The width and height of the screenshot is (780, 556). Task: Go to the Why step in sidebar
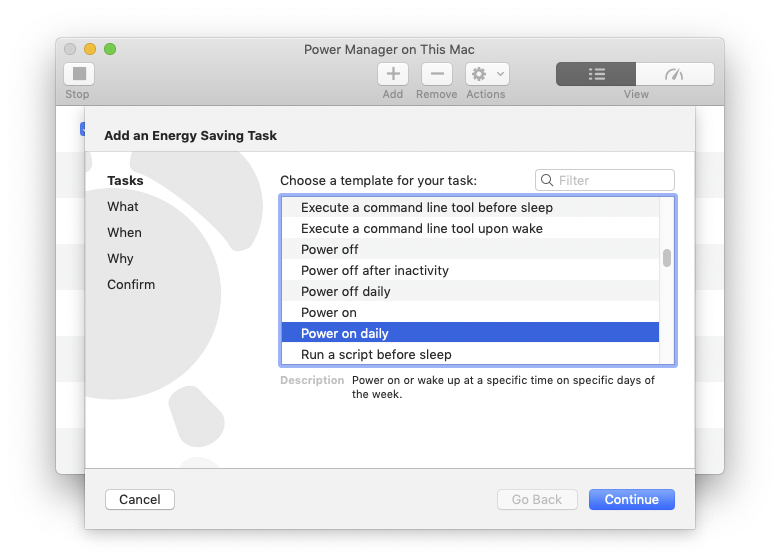[120, 259]
